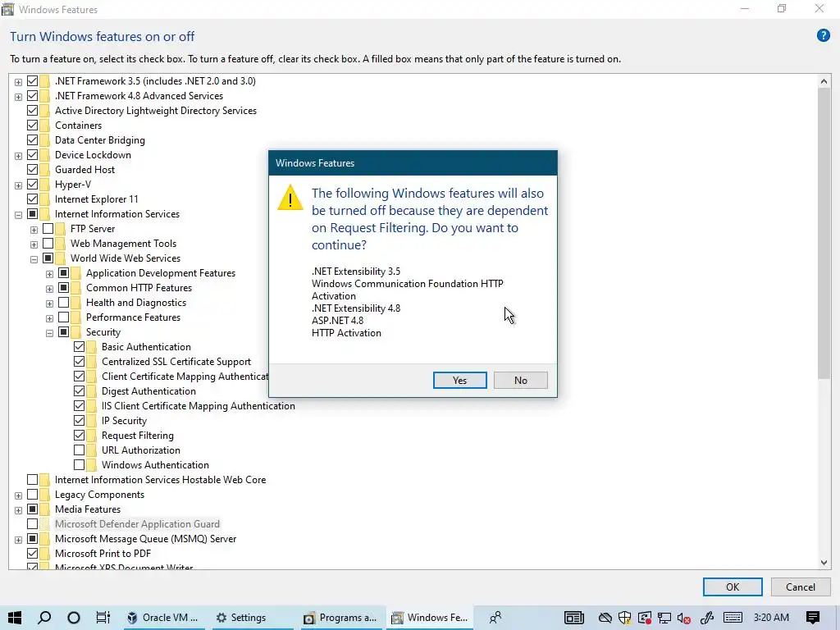Select Health and Diagnostics row text

[x=136, y=303]
